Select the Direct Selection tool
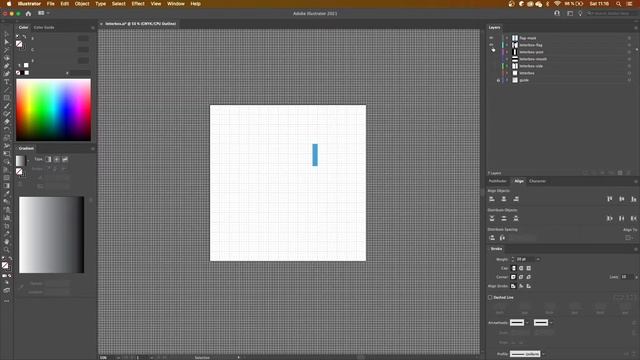Image resolution: width=640 pixels, height=360 pixels. coord(6,42)
